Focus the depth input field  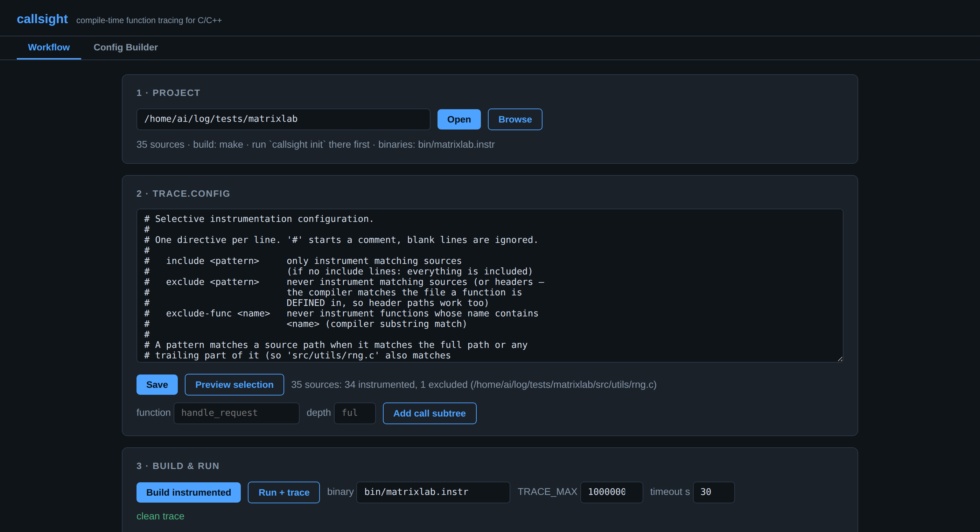(x=355, y=413)
